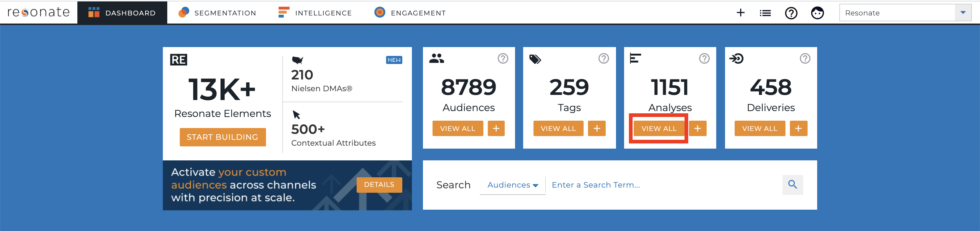Click the US map Nielsen DMAs icon
This screenshot has width=980, height=231.
point(297,60)
